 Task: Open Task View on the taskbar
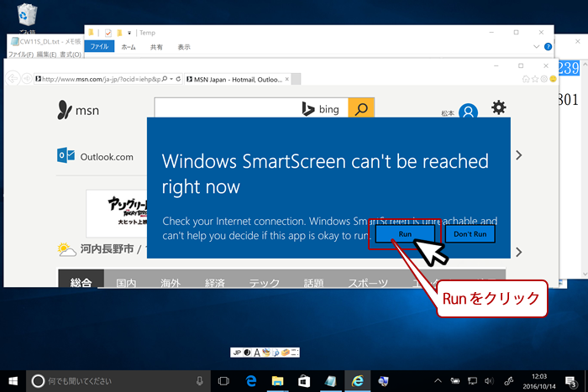223,381
